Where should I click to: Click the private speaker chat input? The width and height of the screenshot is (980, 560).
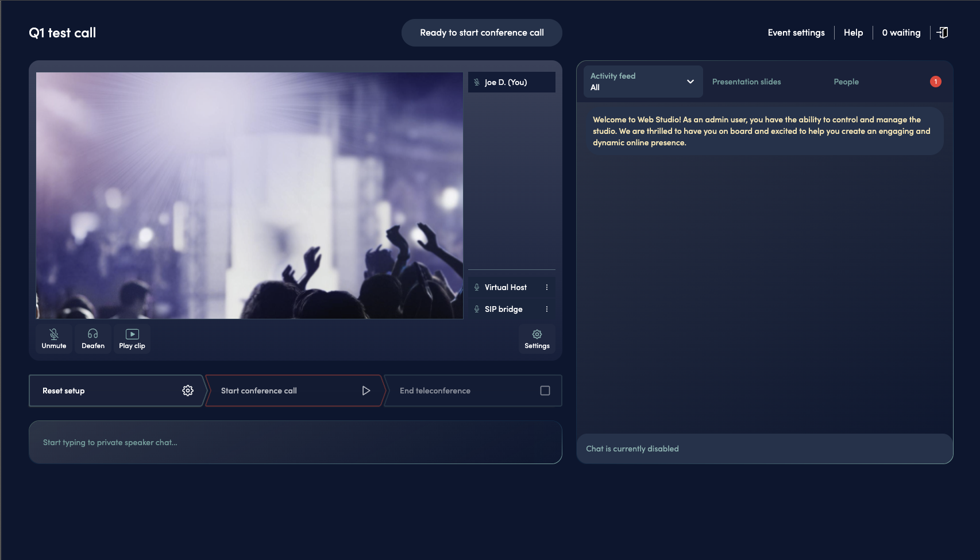pos(295,442)
